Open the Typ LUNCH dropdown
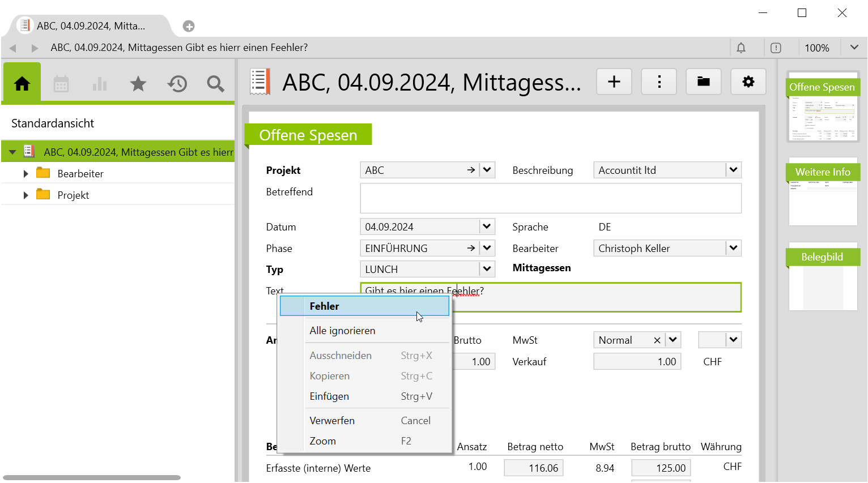The height and width of the screenshot is (483, 868). click(487, 269)
